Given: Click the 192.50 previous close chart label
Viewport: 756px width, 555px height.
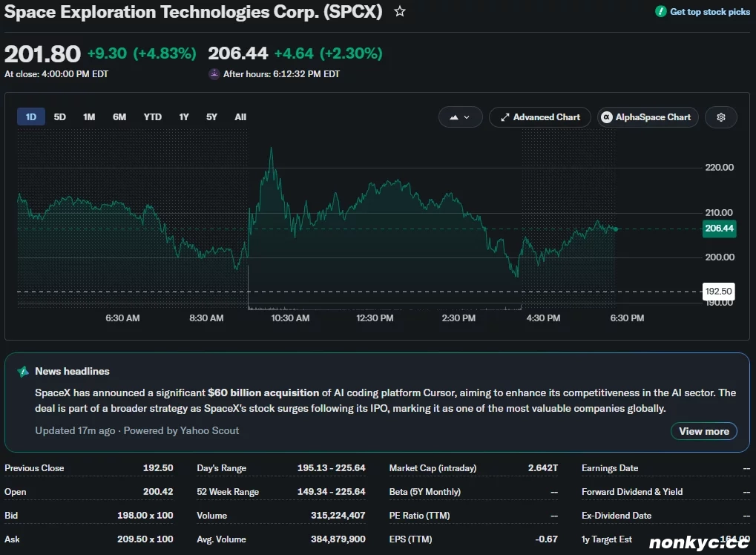Looking at the screenshot, I should tap(718, 292).
